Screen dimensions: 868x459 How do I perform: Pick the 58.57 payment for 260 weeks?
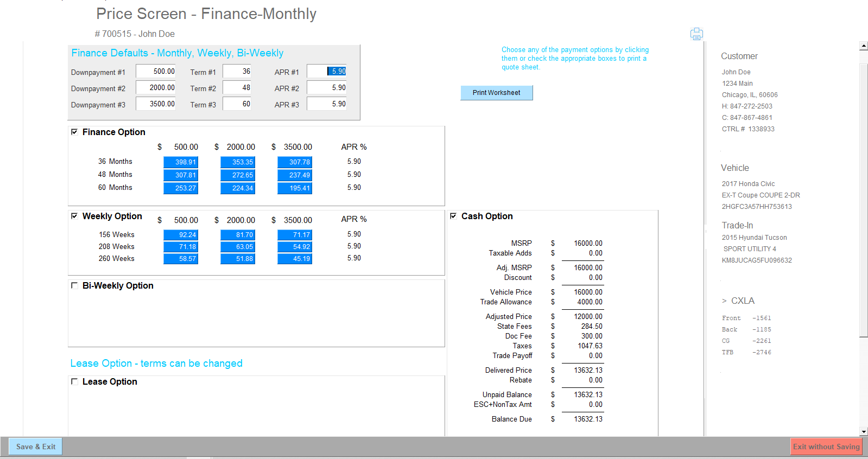point(181,259)
